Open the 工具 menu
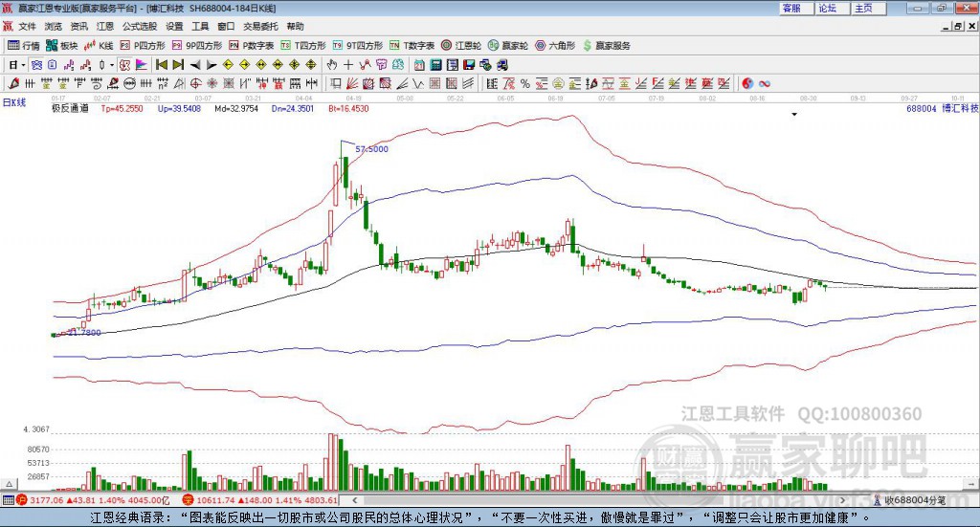The image size is (980, 527). pyautogui.click(x=200, y=26)
